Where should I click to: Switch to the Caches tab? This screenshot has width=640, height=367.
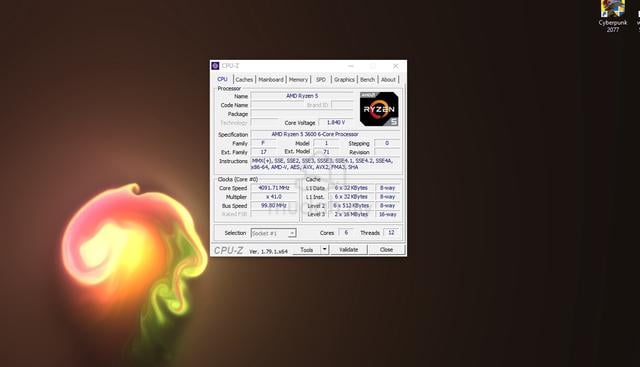click(244, 80)
